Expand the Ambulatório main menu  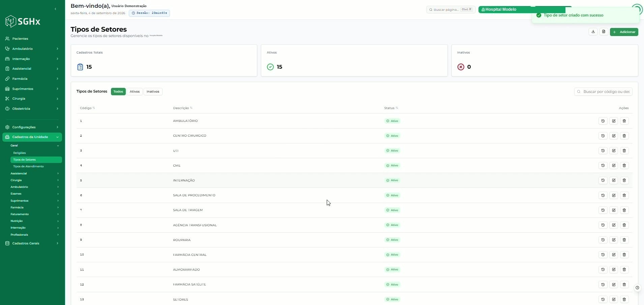(32, 49)
